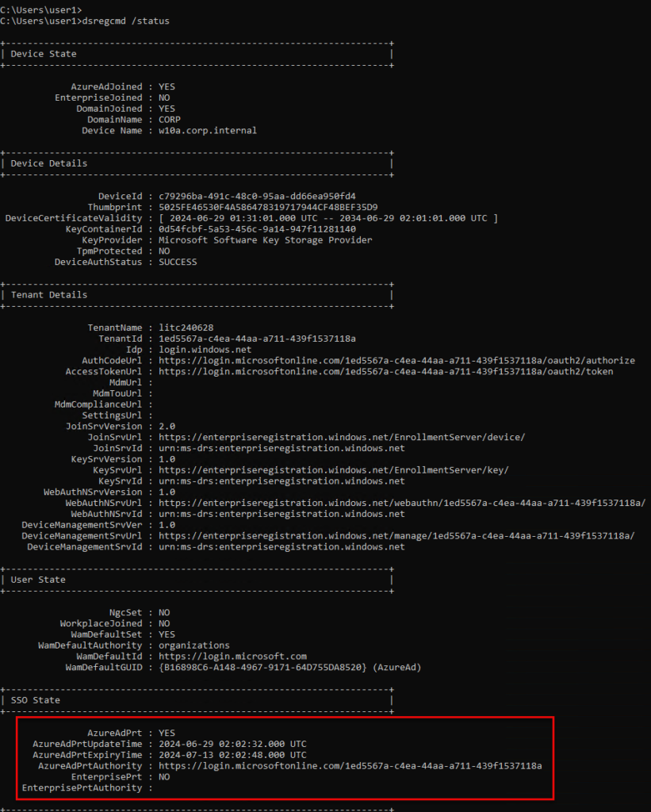This screenshot has width=651, height=812.
Task: Click the WebAuthNSrvVersion : 1.0 line
Action: [109, 492]
